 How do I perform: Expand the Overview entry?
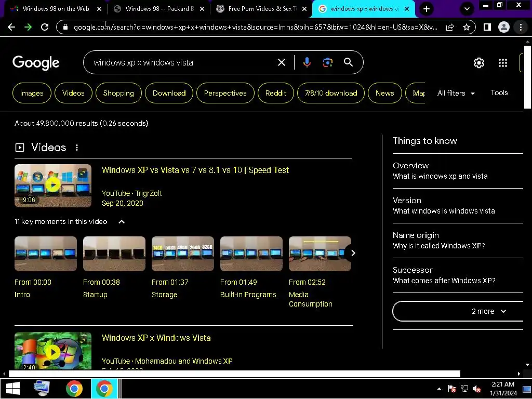click(458, 170)
